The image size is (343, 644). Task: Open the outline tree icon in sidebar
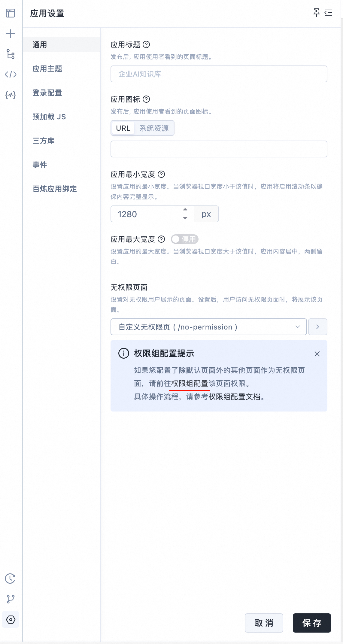tap(11, 54)
